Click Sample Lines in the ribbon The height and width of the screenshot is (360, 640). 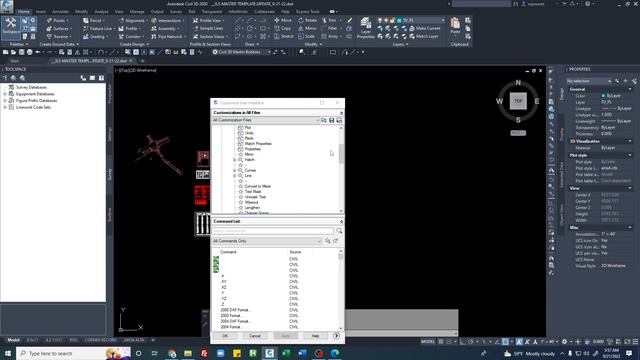pos(208,28)
